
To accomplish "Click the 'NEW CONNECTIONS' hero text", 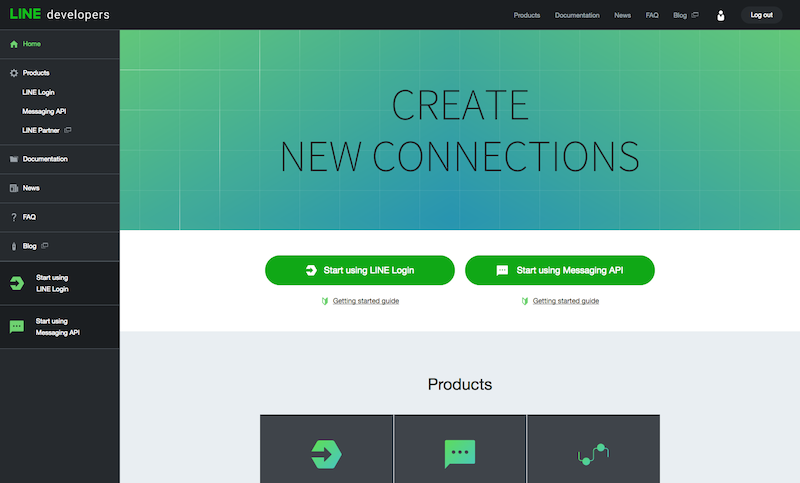I will (460, 156).
